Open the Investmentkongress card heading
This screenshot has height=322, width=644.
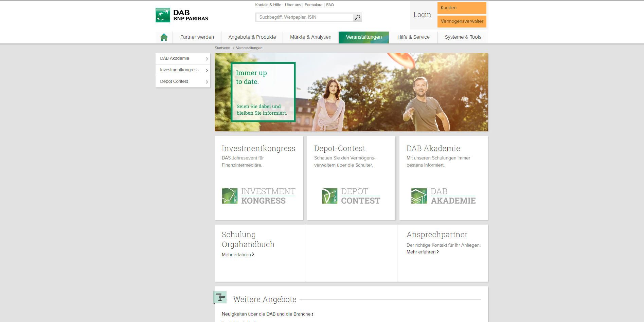tap(258, 148)
